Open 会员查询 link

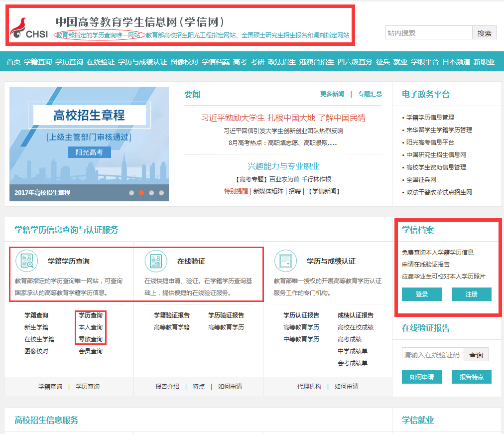(91, 351)
